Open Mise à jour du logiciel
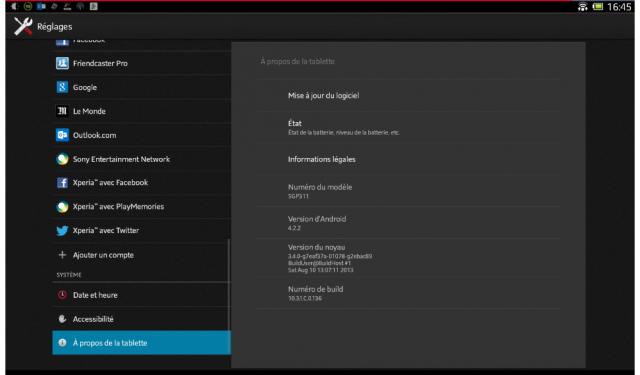The height and width of the screenshot is (375, 640). pyautogui.click(x=408, y=95)
